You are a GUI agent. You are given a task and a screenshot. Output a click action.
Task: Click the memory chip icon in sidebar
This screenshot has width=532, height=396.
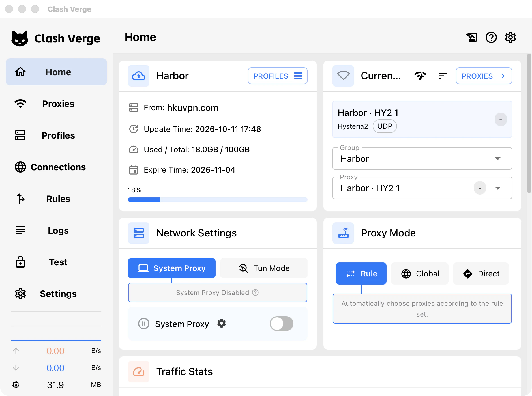coord(16,385)
